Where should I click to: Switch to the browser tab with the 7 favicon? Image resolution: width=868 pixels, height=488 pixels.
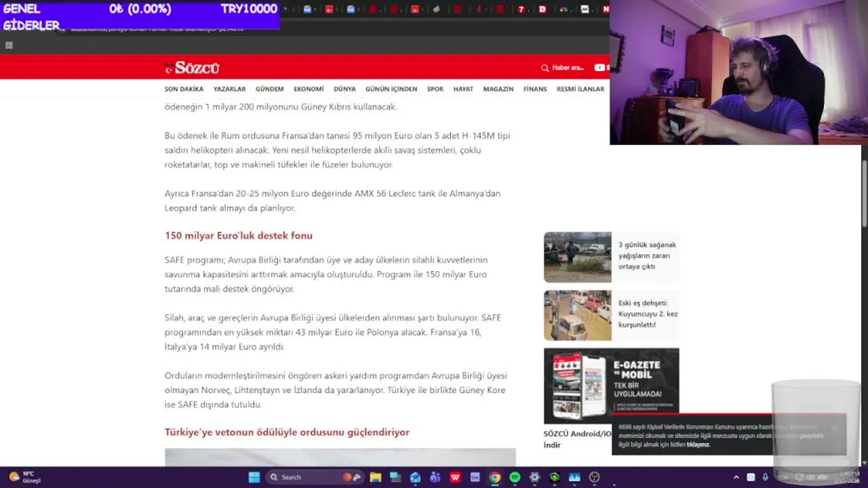point(521,9)
